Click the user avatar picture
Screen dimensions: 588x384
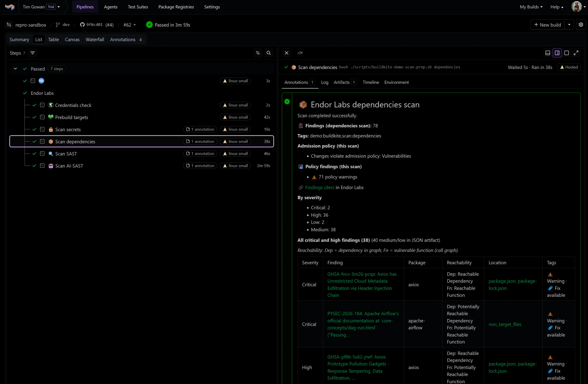click(x=576, y=7)
